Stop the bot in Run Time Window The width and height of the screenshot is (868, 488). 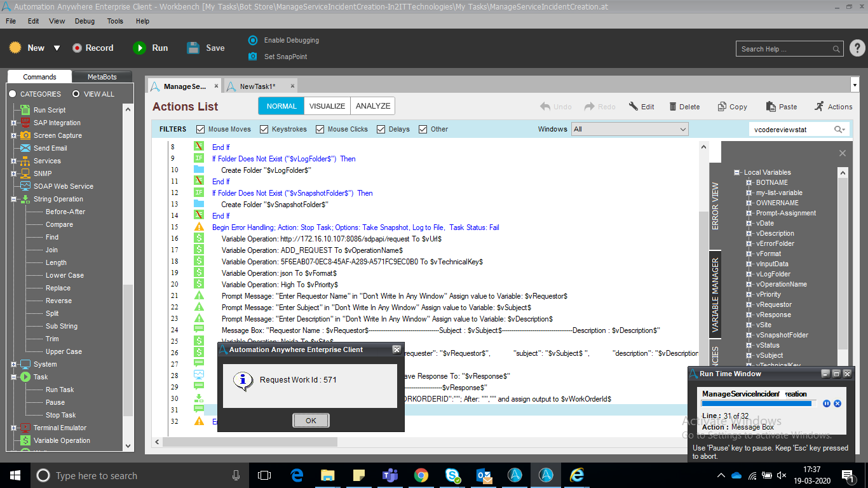click(x=837, y=403)
